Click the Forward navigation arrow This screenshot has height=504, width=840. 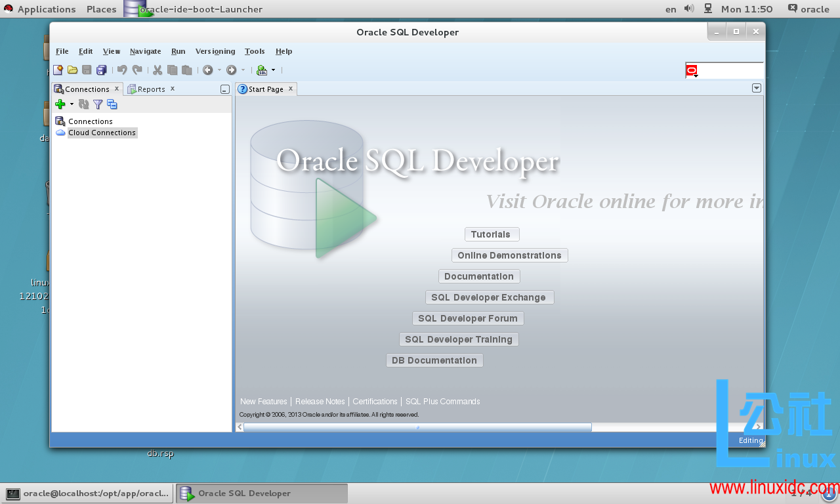(x=231, y=70)
